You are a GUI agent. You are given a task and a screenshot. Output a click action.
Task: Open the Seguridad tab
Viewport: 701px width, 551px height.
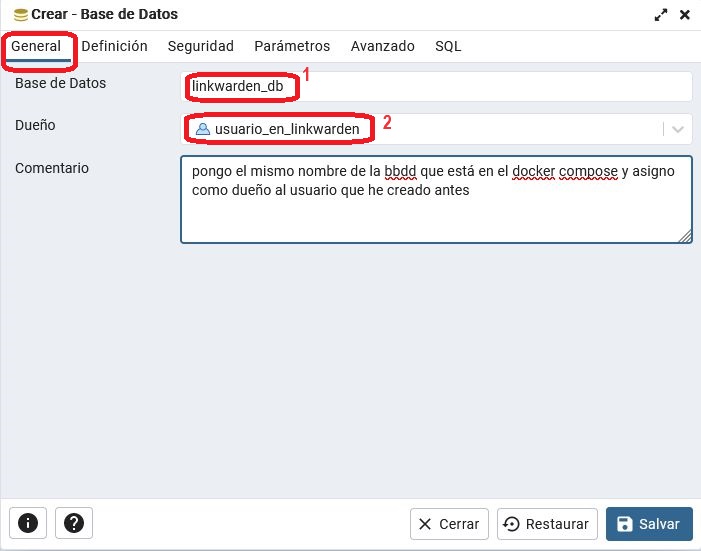tap(200, 46)
